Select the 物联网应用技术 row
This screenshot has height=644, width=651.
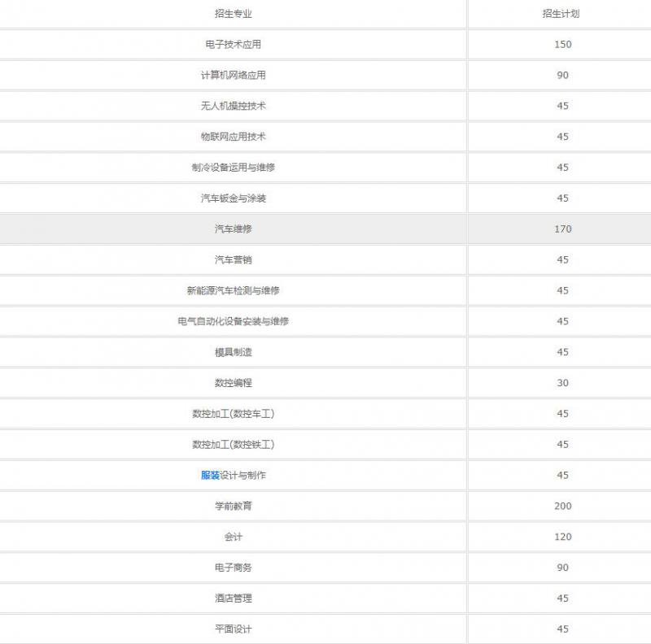[x=234, y=137]
